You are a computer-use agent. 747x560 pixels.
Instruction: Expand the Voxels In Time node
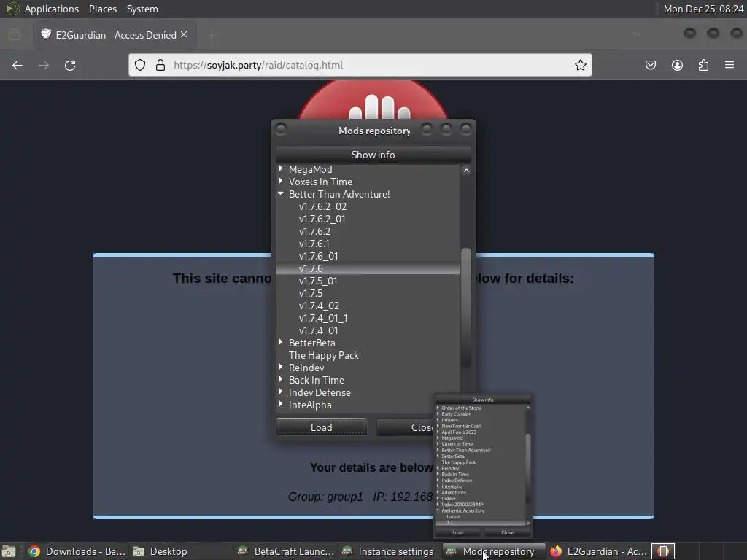click(x=281, y=181)
